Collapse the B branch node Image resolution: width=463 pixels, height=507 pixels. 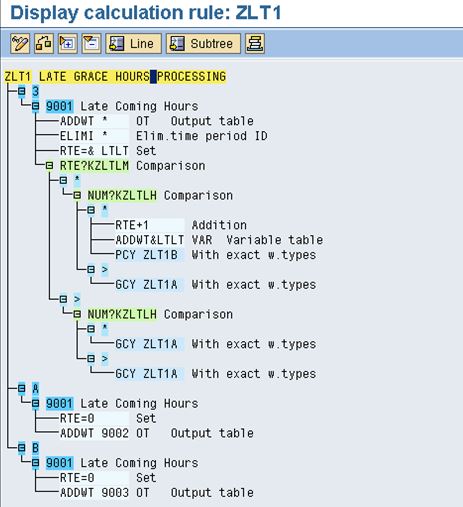[x=22, y=447]
